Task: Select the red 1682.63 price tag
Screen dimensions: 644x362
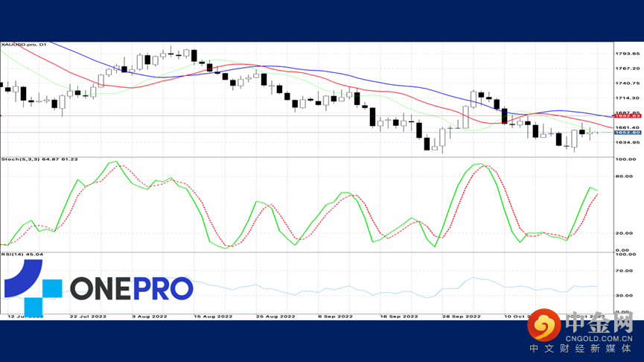Action: click(x=628, y=116)
